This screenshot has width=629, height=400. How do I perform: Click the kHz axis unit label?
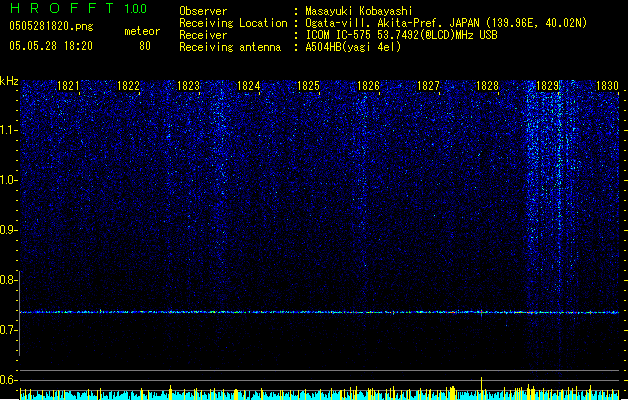point(9,81)
